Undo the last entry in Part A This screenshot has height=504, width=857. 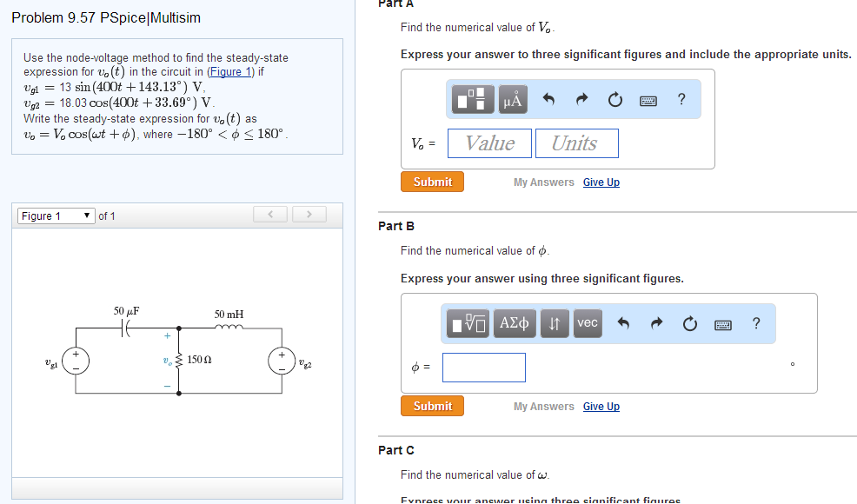pos(548,99)
